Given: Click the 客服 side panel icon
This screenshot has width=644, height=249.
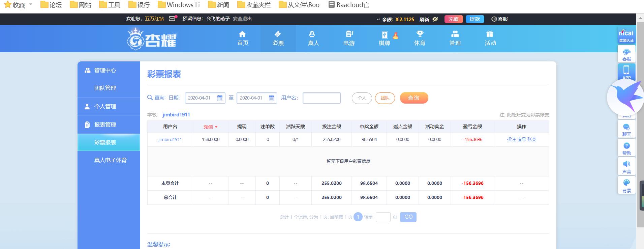Looking at the screenshot, I should 626,54.
